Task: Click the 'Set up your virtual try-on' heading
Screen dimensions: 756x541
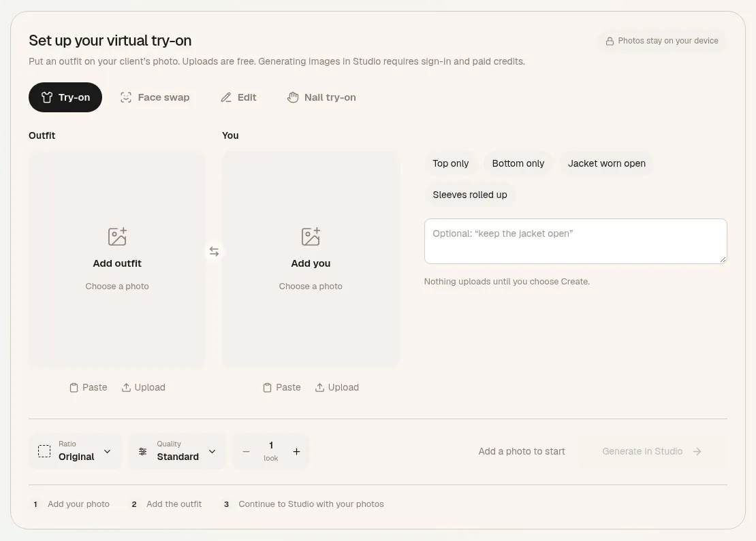Action: (x=110, y=40)
